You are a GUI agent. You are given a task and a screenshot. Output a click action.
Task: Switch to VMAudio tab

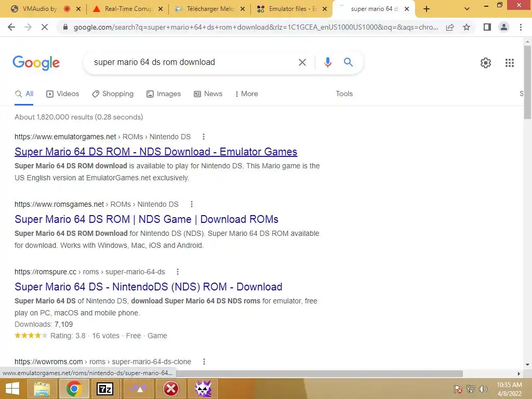[39, 9]
